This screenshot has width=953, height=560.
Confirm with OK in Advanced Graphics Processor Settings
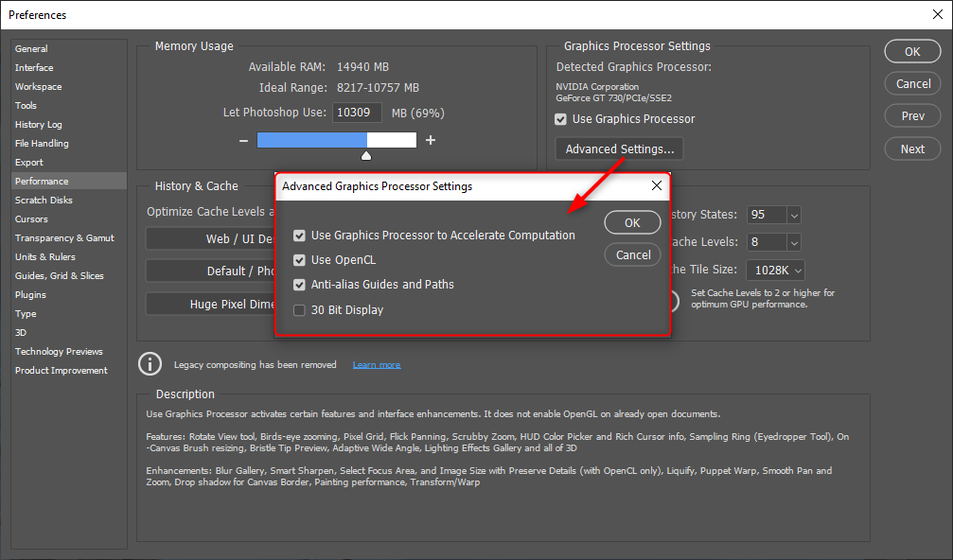point(631,222)
